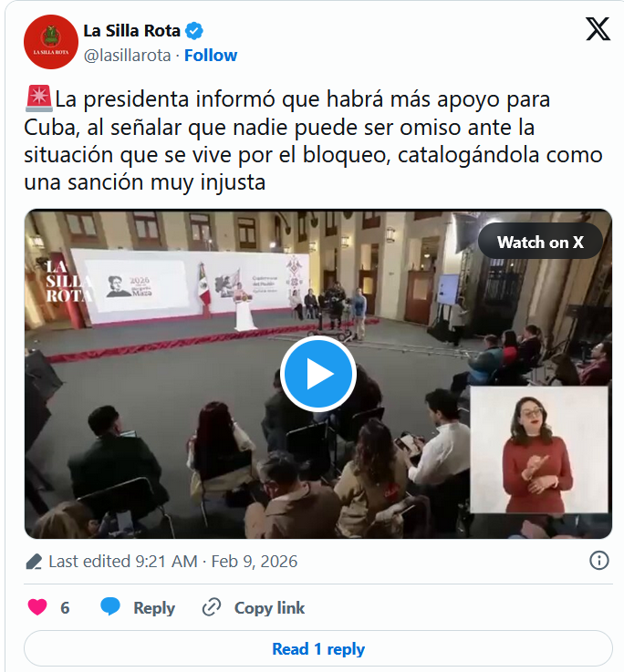Click the @lasillarota handle

tap(128, 56)
